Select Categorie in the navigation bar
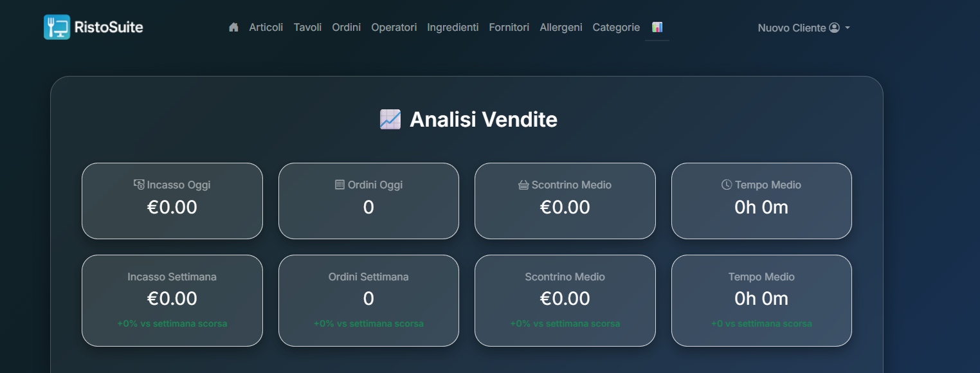 [615, 27]
